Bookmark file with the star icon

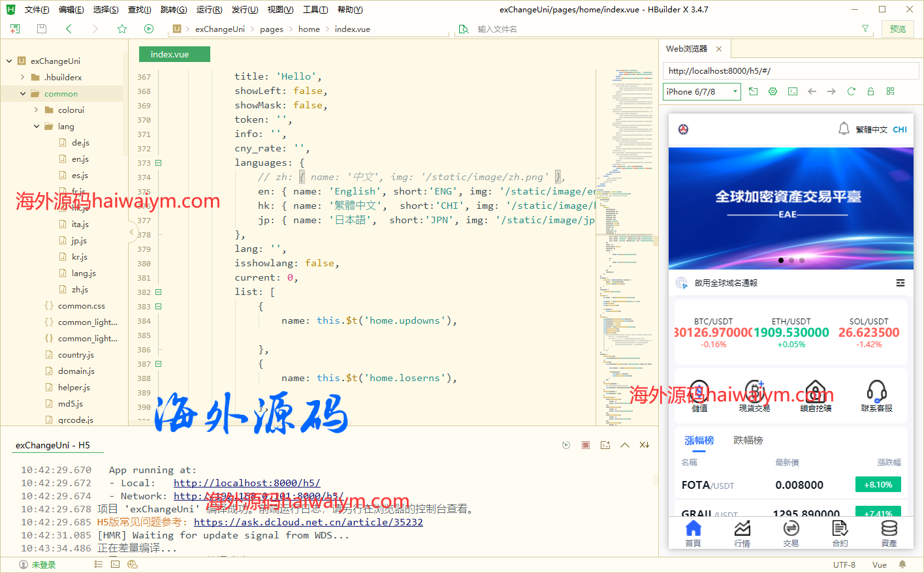[122, 29]
